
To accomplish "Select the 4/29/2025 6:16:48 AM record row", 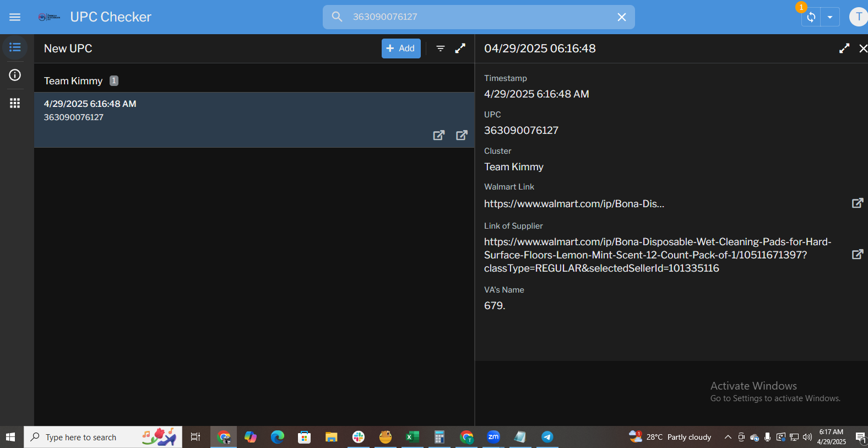I will pyautogui.click(x=254, y=120).
